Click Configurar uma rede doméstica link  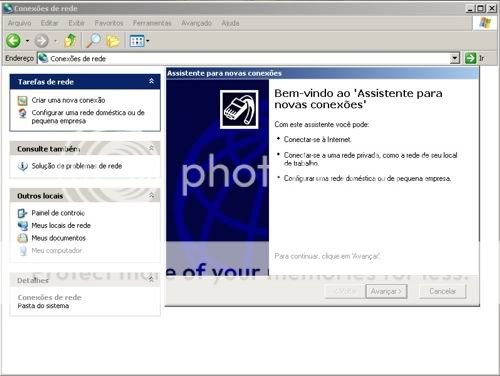pos(88,117)
